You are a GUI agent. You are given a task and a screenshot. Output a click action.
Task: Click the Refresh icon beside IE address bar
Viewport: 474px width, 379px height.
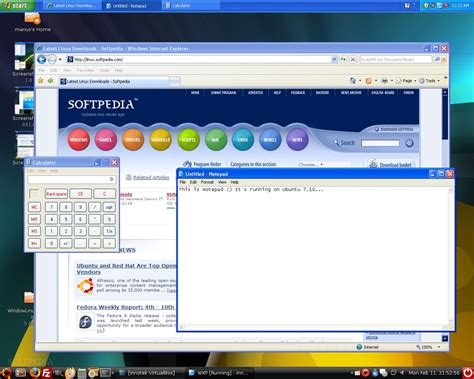[x=343, y=59]
